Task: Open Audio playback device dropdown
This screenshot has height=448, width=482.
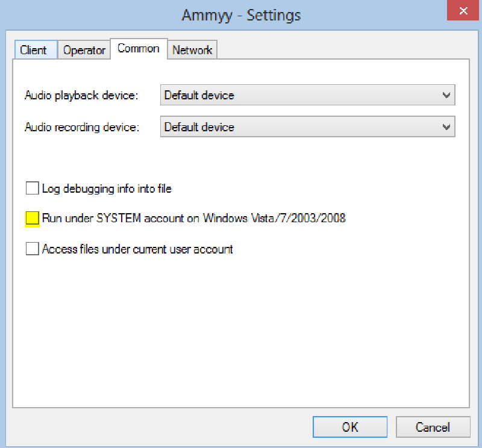Action: coord(307,95)
